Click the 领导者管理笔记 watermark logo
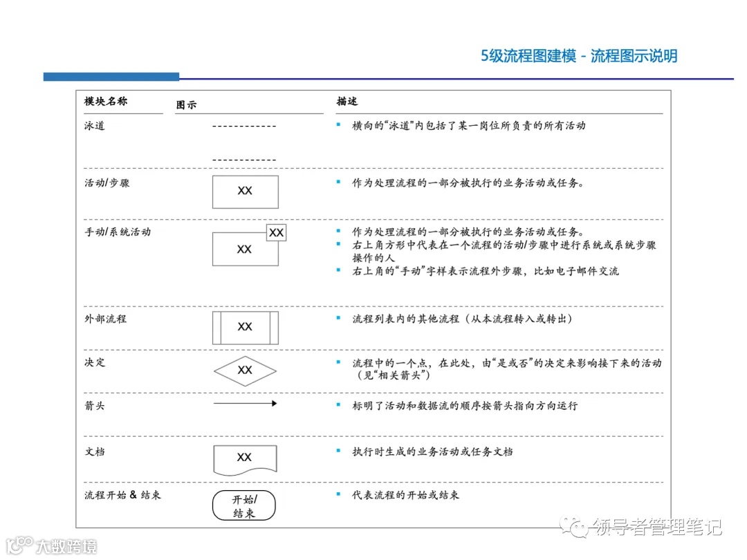This screenshot has width=747, height=560. tap(646, 527)
